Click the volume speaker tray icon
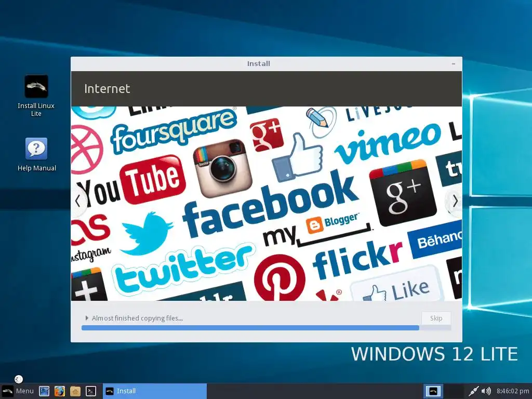The image size is (532, 399). (x=486, y=391)
